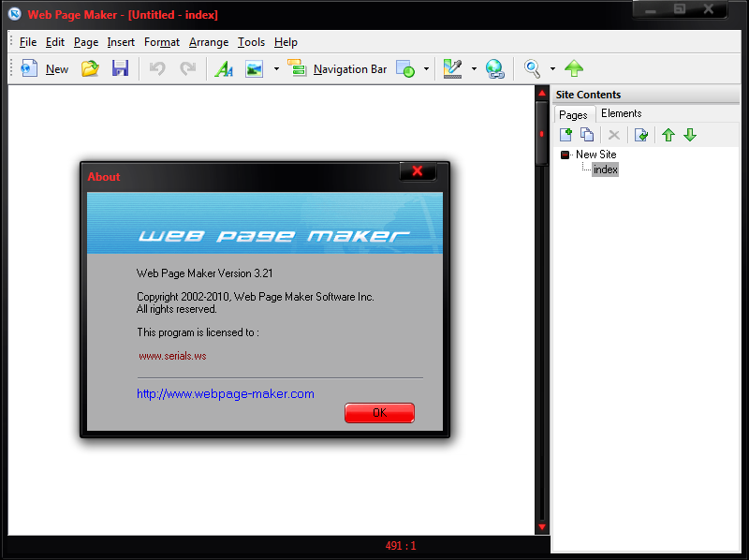The width and height of the screenshot is (749, 560).
Task: Open the Insert menu
Action: 121,42
